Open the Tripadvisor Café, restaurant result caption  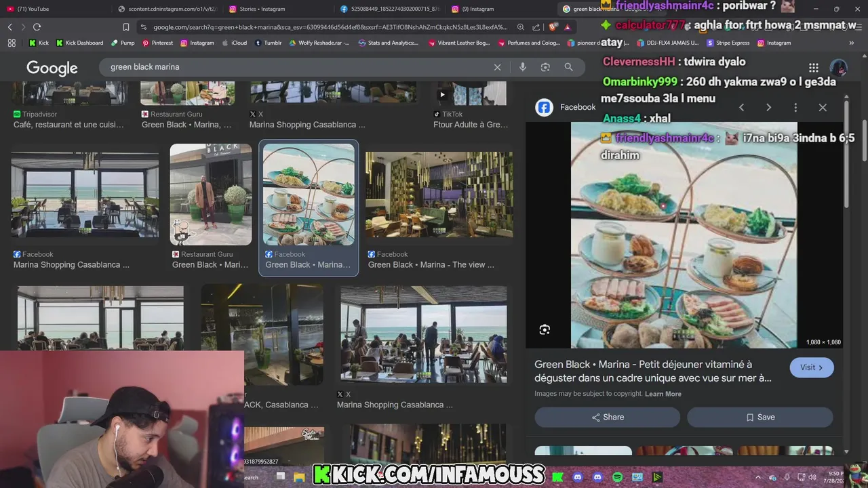point(68,125)
